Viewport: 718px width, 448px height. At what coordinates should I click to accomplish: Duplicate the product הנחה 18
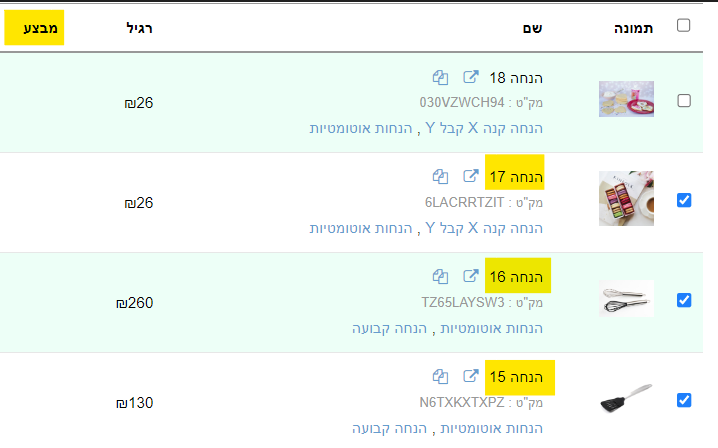(x=440, y=78)
